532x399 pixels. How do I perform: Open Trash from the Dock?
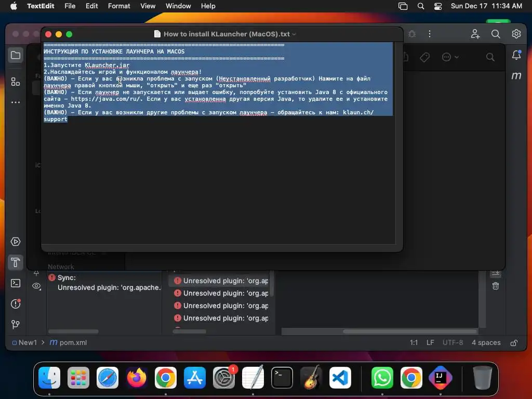pyautogui.click(x=482, y=378)
